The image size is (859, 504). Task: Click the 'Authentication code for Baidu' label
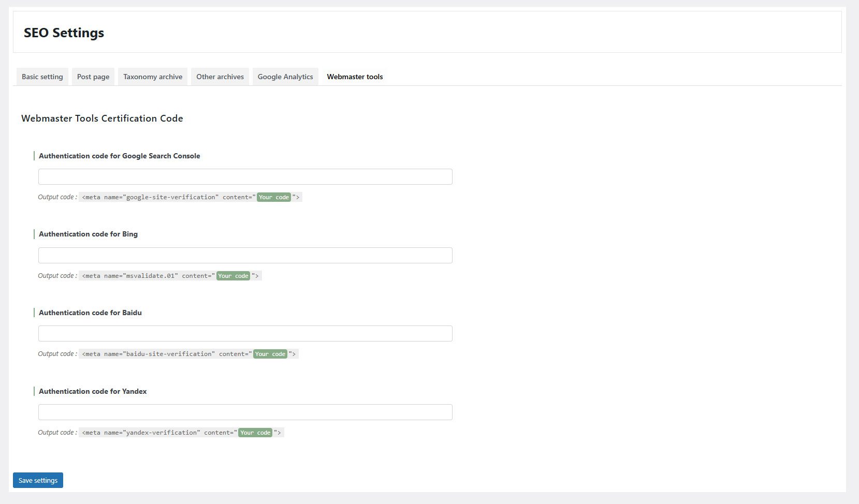click(x=90, y=313)
